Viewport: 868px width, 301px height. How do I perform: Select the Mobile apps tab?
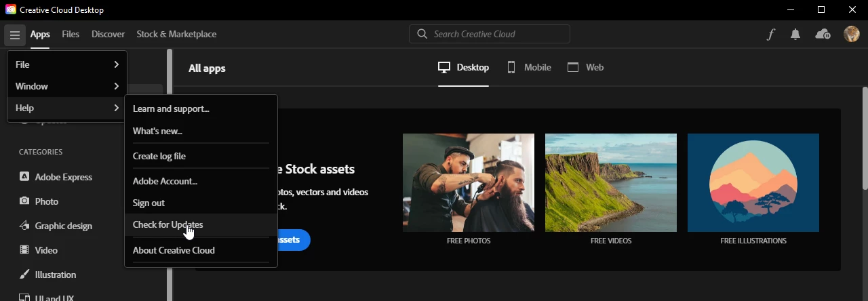529,67
